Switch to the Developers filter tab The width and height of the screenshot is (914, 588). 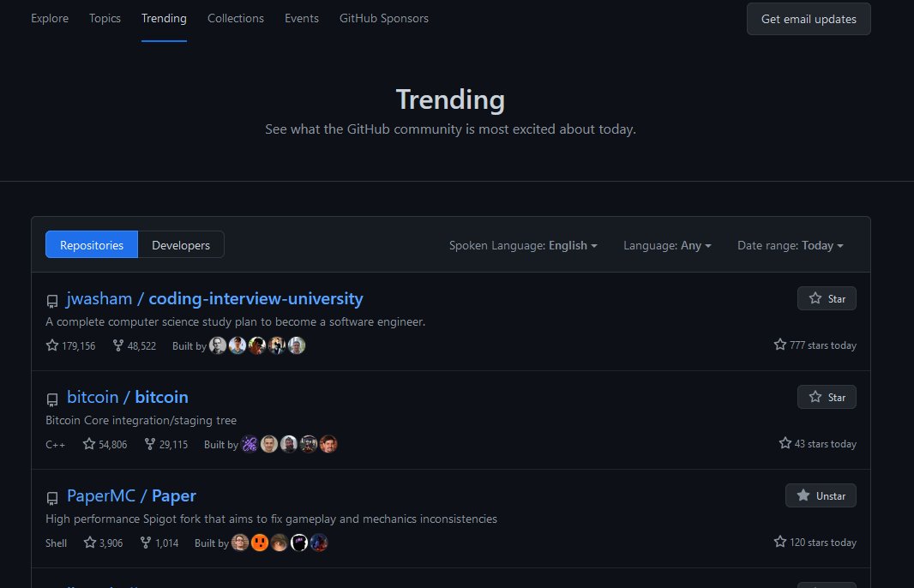(181, 245)
